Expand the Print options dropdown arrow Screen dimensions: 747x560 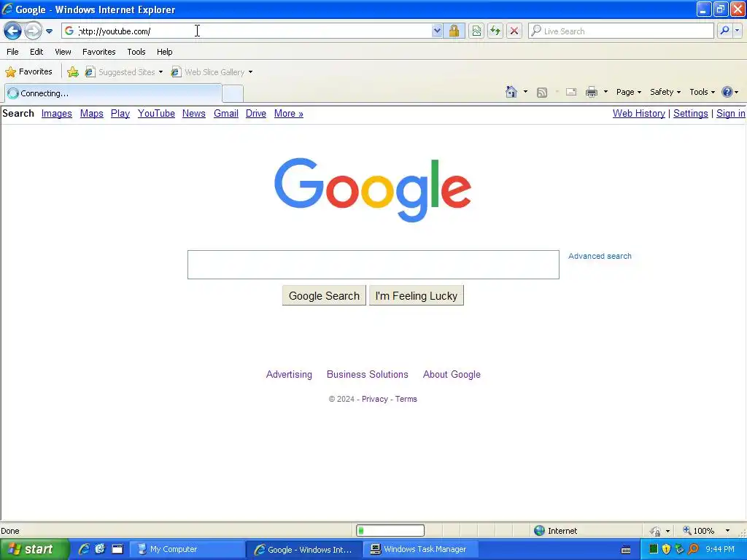click(605, 92)
